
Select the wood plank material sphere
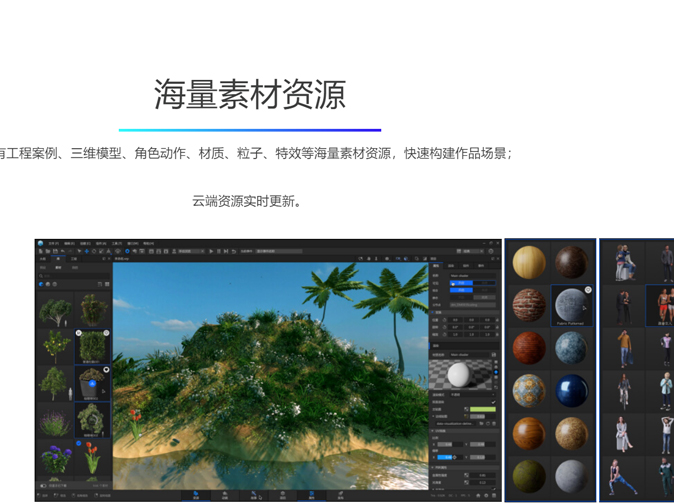tap(529, 262)
